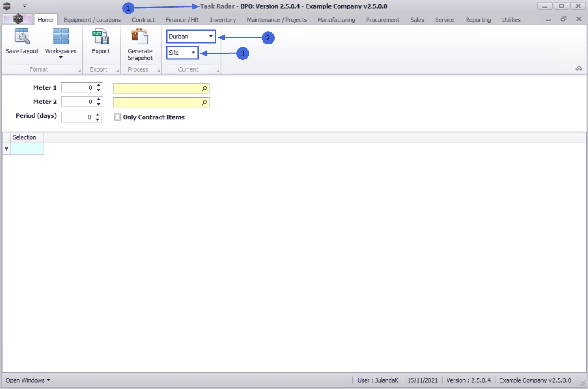Click the User : JulandaK status entry
Viewport: 588px width, 389px height.
[x=378, y=380]
